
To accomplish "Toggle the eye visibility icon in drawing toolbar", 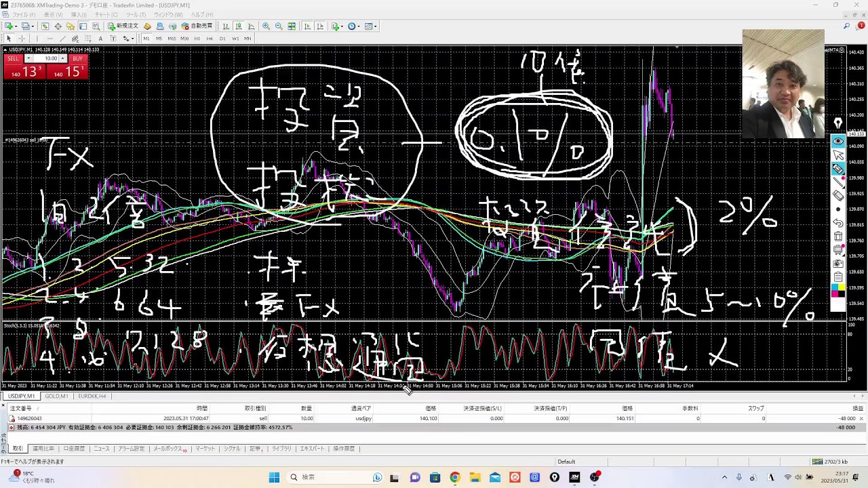I will click(838, 141).
